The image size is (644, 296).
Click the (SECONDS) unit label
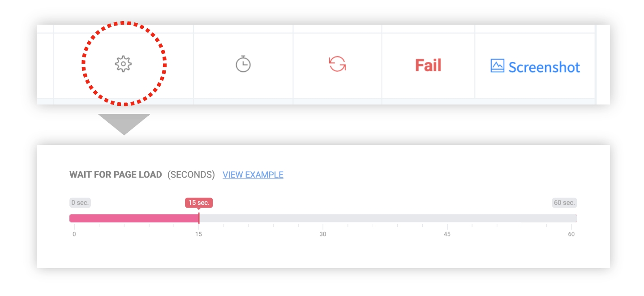(x=191, y=174)
